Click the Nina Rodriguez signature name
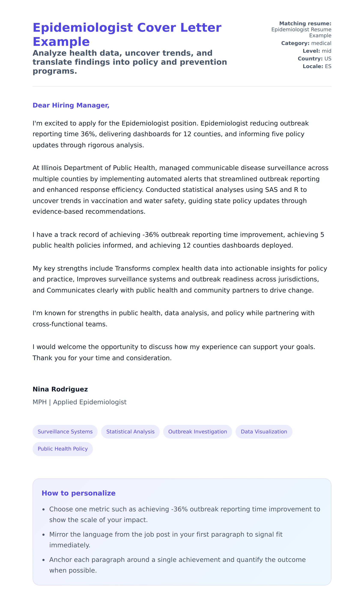Image resolution: width=364 pixels, height=606 pixels. click(60, 389)
